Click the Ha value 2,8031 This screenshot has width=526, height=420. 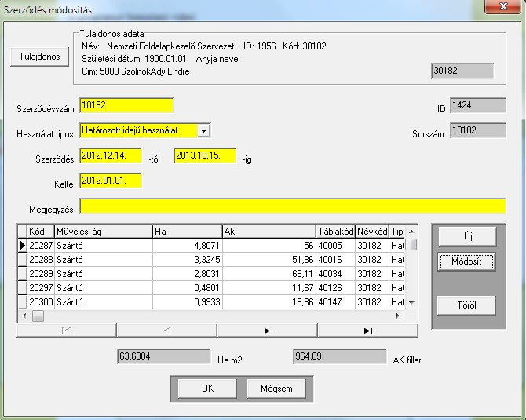pos(188,274)
